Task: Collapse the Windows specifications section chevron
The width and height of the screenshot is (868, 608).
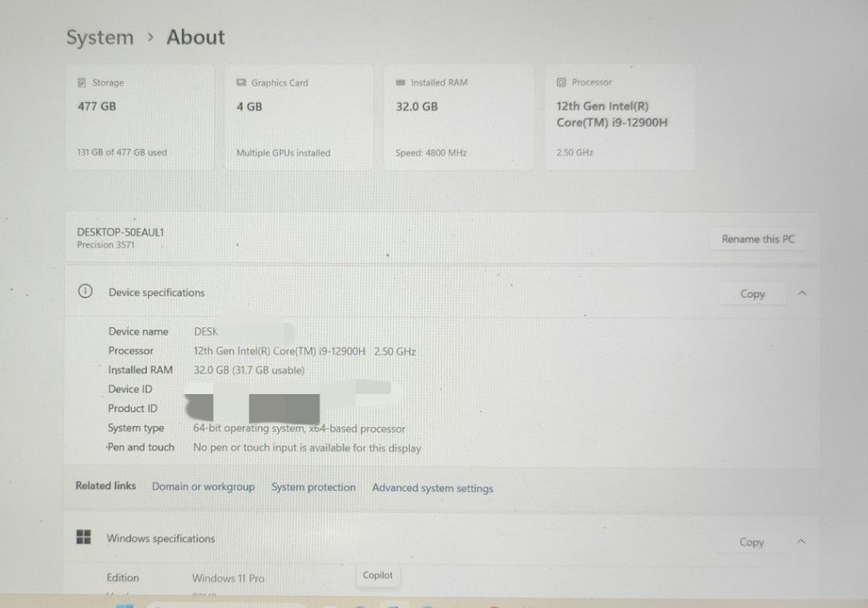Action: pos(801,541)
